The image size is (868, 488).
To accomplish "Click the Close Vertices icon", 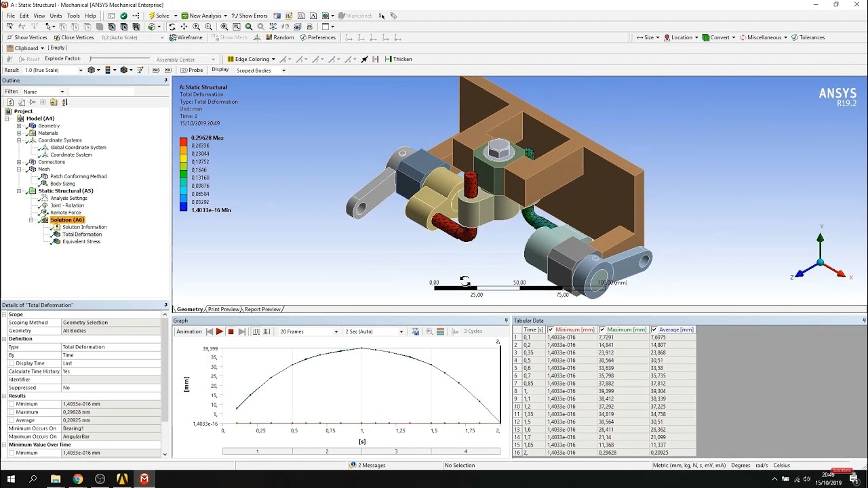I will (x=73, y=37).
